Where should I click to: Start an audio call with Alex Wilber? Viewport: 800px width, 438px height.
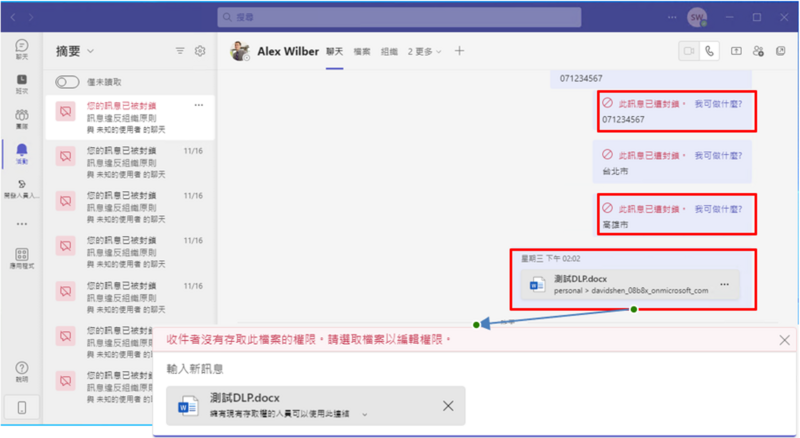coord(709,51)
